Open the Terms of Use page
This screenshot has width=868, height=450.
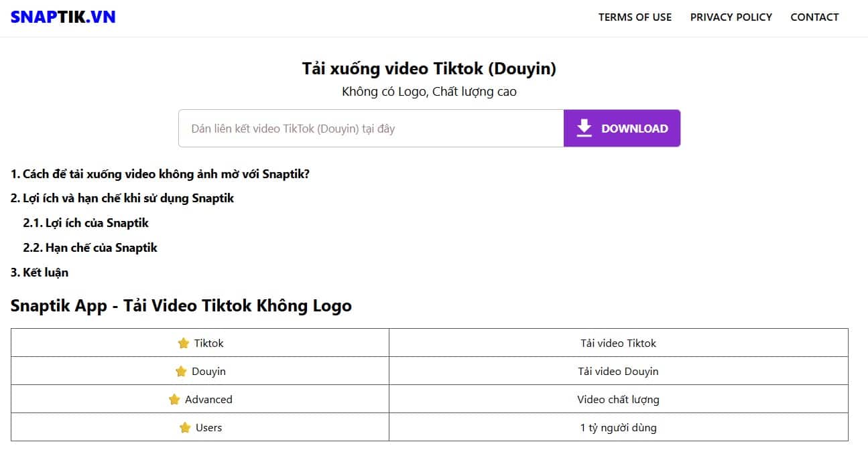[635, 17]
